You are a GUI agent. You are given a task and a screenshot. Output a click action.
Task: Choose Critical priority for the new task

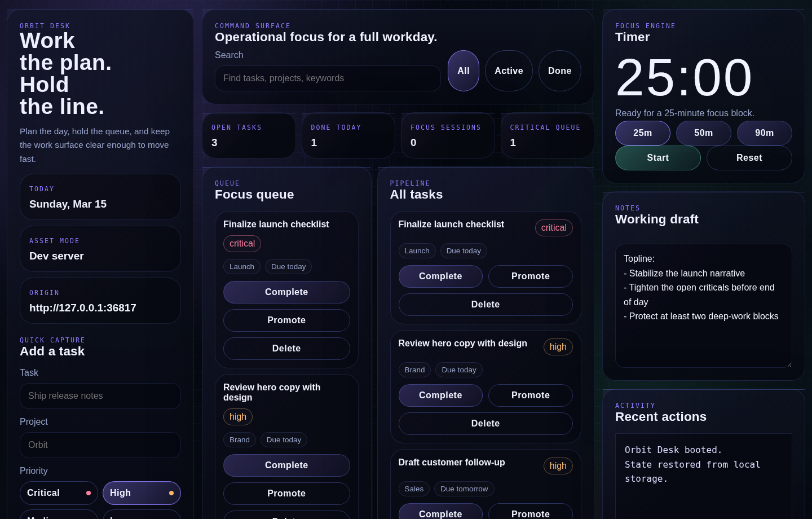pos(59,492)
